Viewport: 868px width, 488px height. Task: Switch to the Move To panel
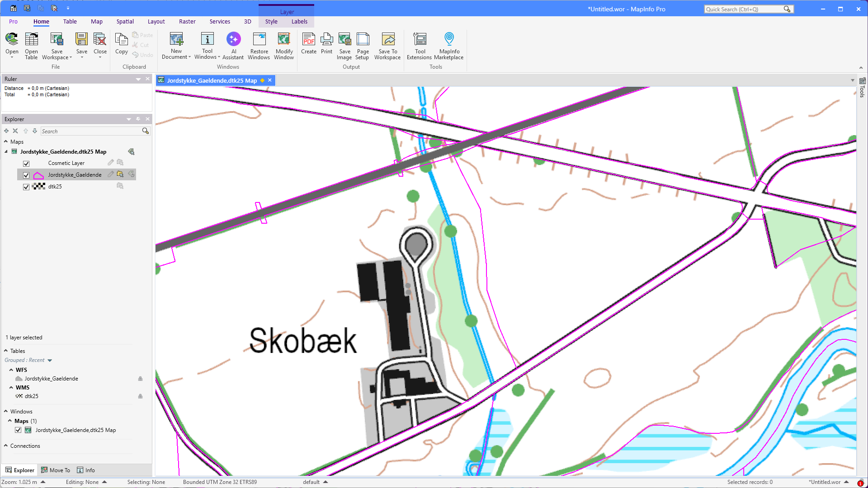click(56, 470)
